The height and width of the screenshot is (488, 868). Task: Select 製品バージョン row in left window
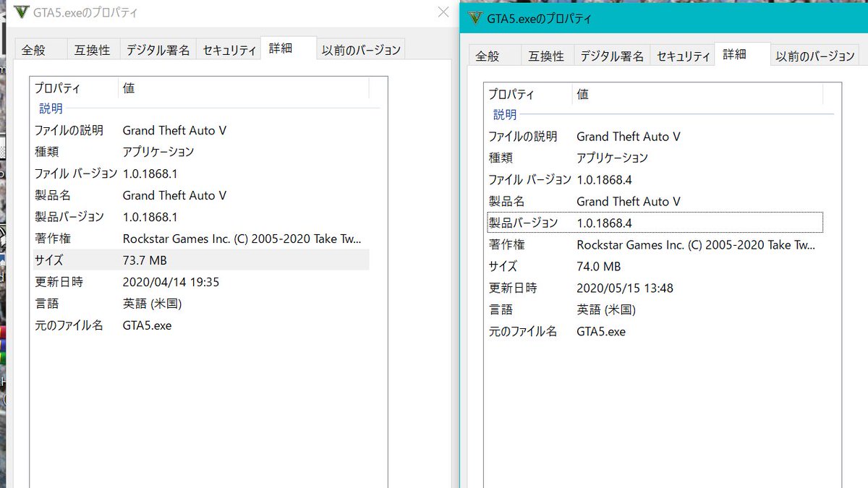pyautogui.click(x=200, y=217)
